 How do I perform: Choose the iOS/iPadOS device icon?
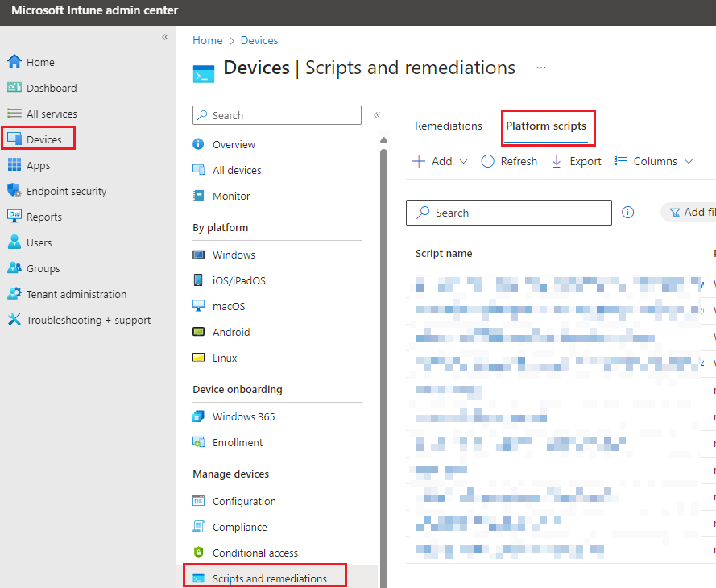[x=198, y=280]
